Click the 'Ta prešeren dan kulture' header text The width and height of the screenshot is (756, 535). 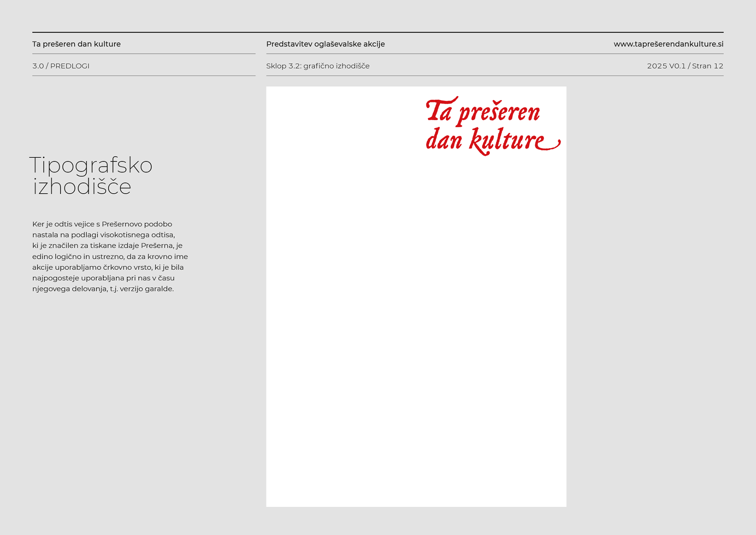tap(76, 44)
